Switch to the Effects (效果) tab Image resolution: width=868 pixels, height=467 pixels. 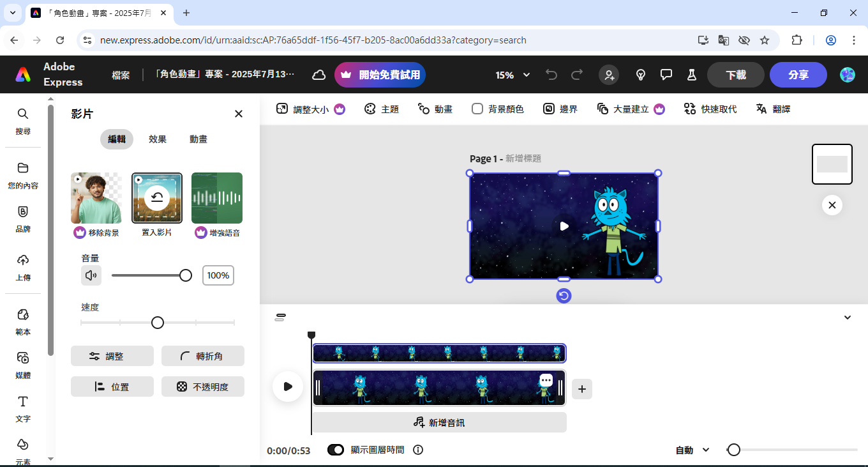click(158, 139)
